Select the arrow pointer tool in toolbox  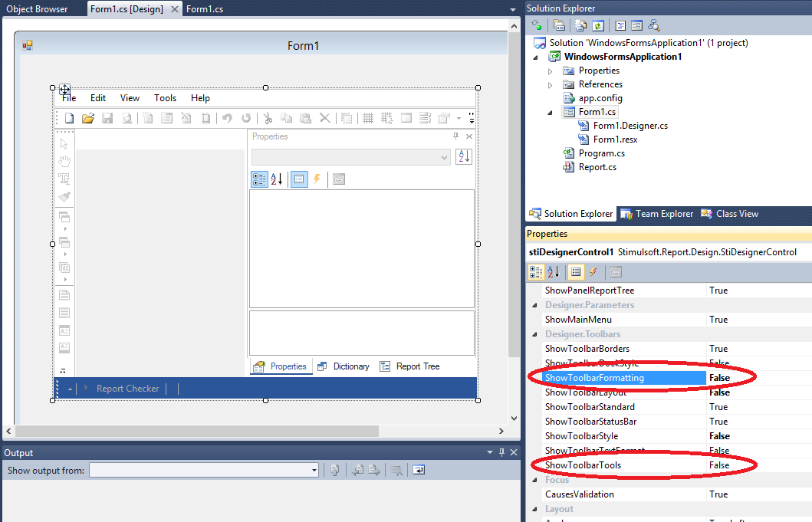pyautogui.click(x=64, y=143)
